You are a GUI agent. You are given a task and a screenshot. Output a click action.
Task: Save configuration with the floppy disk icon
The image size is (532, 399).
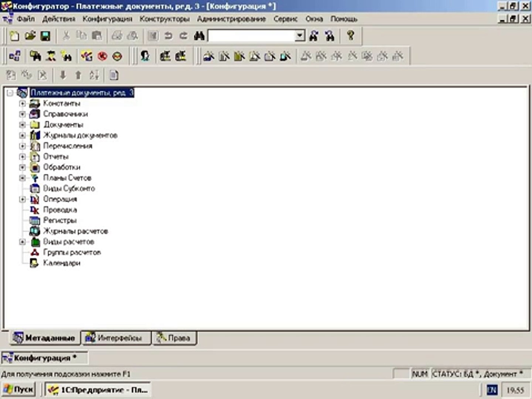coord(45,36)
